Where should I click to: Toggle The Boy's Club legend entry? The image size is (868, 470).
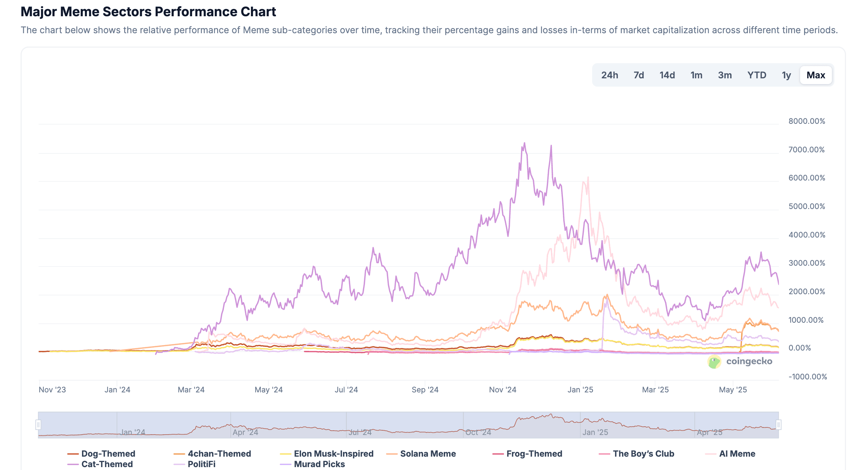(x=643, y=453)
